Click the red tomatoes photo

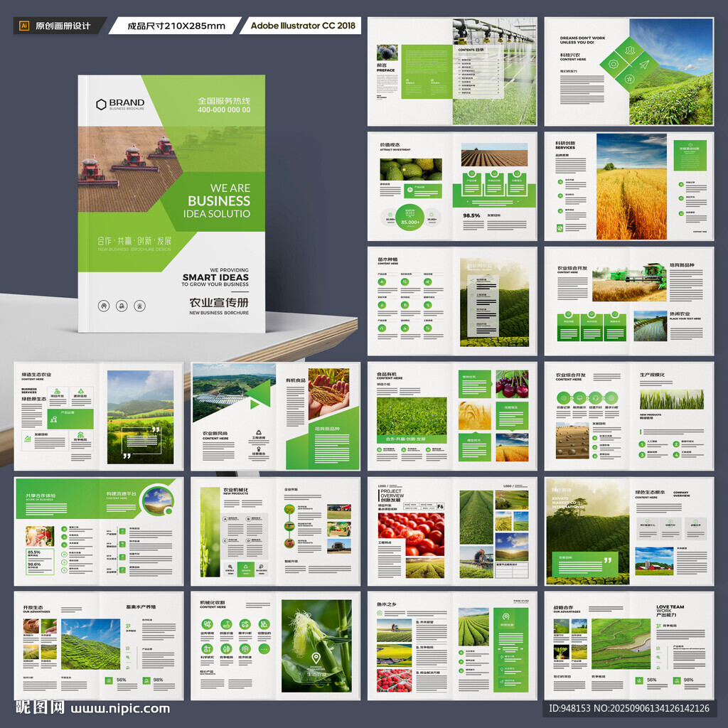pyautogui.click(x=411, y=534)
